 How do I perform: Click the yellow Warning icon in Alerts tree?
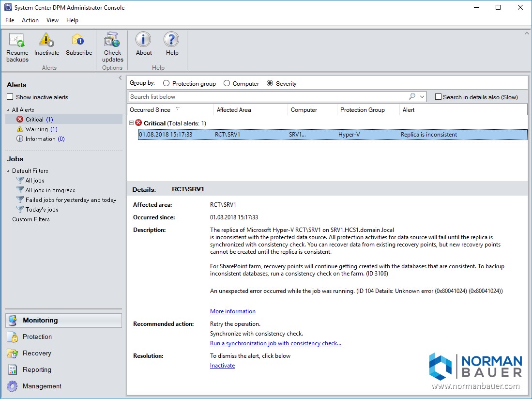coord(20,129)
